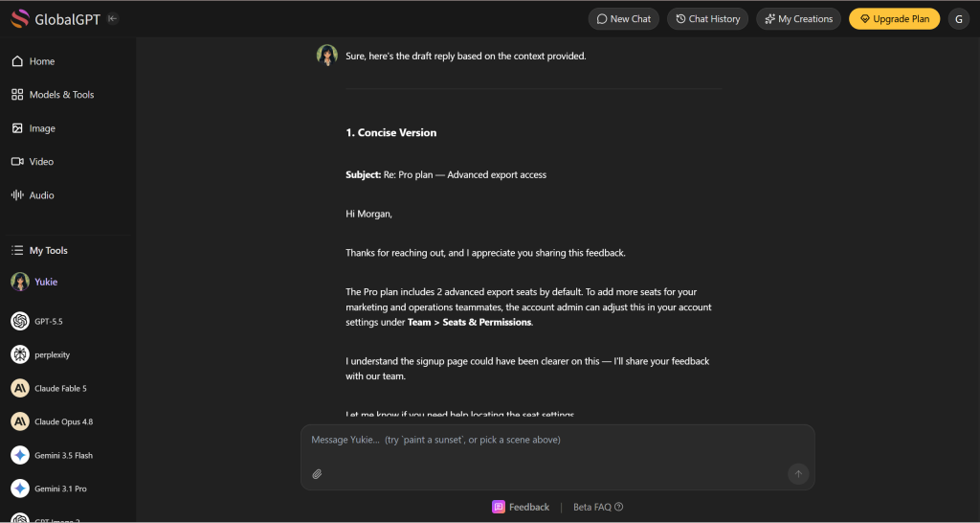Select the GPT-5.5 model icon

tap(20, 321)
